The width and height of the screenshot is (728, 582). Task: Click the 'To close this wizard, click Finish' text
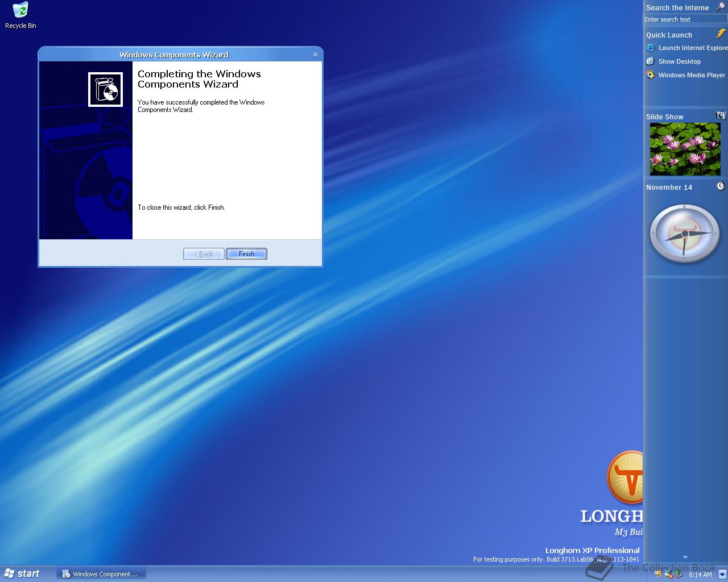tap(181, 207)
